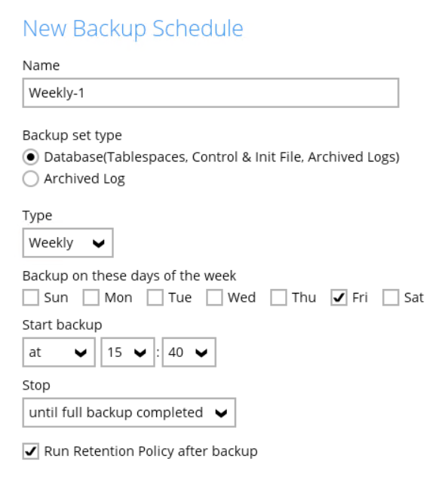This screenshot has width=448, height=477.
Task: Click the Type dropdown chevron arrow
Action: (x=99, y=243)
